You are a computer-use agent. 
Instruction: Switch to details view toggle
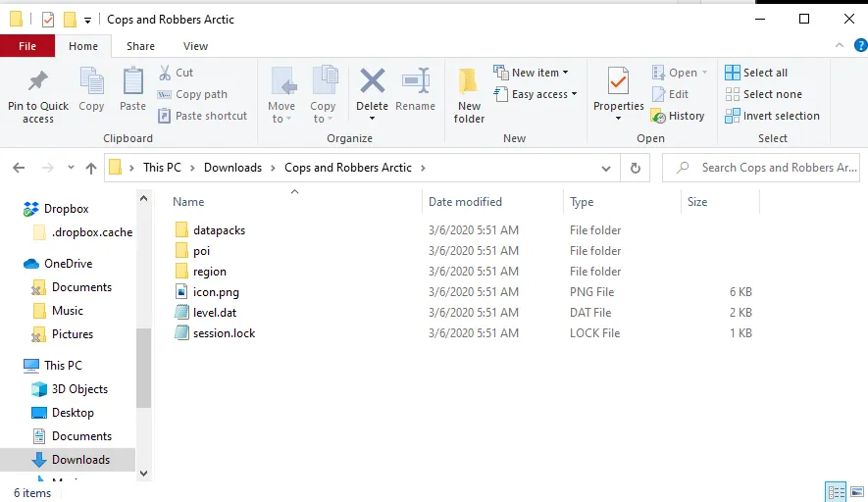836,492
